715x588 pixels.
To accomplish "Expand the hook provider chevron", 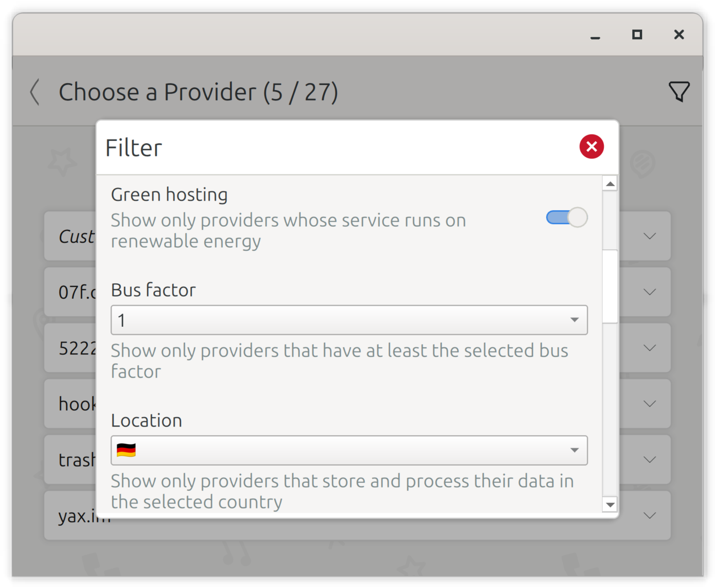I will [649, 404].
